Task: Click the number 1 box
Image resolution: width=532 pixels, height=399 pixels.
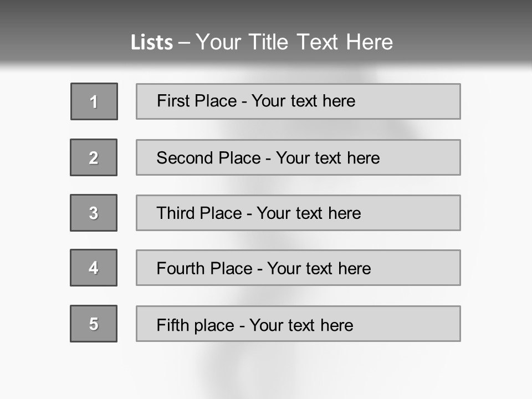Action: tap(94, 101)
